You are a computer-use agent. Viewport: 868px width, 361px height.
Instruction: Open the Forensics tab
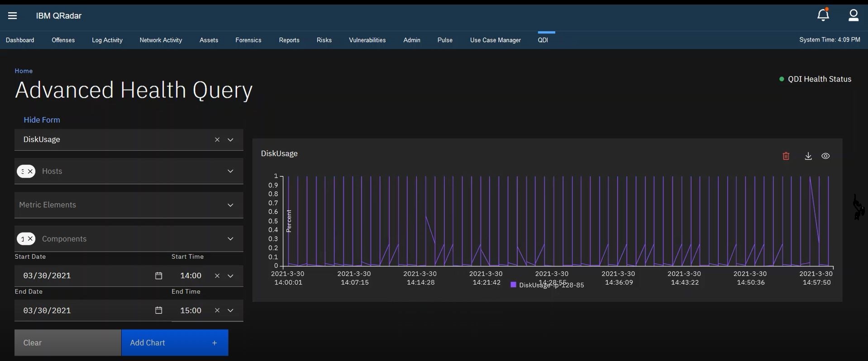click(248, 40)
